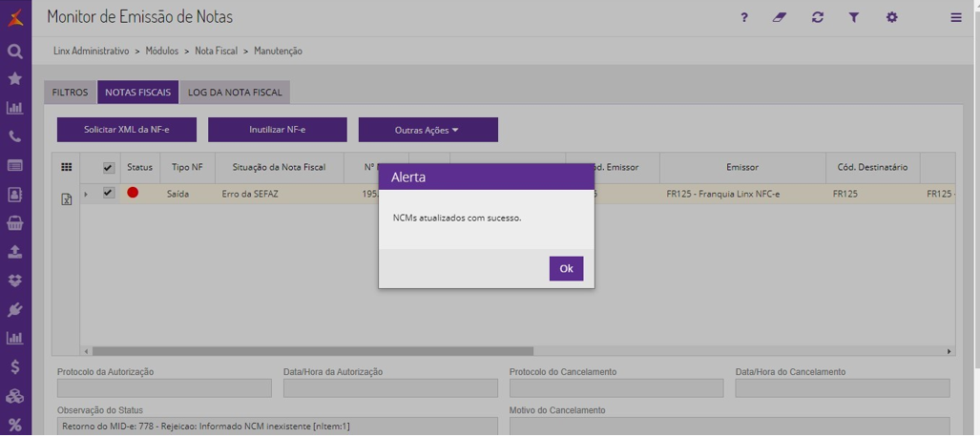Image resolution: width=980 pixels, height=437 pixels.
Task: Open the dollar sign financial icon
Action: pyautogui.click(x=15, y=367)
